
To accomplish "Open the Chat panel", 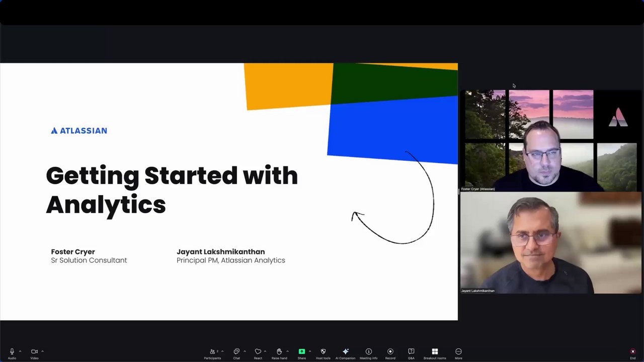I will pyautogui.click(x=236, y=353).
